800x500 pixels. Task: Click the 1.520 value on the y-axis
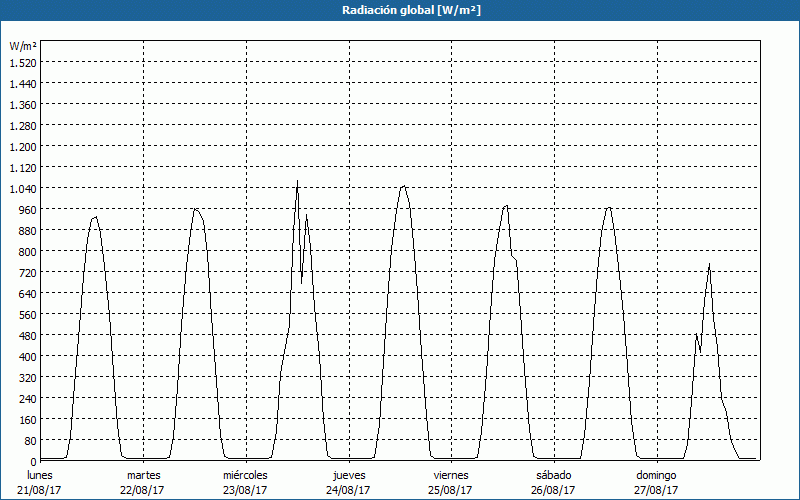pyautogui.click(x=22, y=63)
